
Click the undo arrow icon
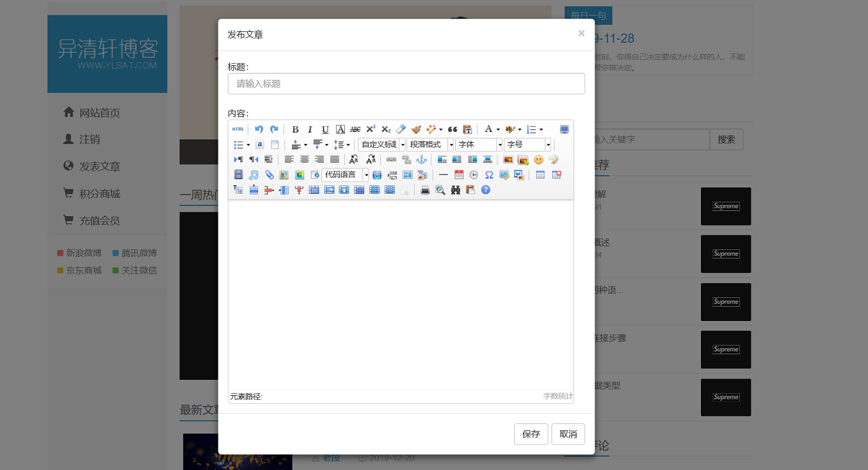[259, 129]
